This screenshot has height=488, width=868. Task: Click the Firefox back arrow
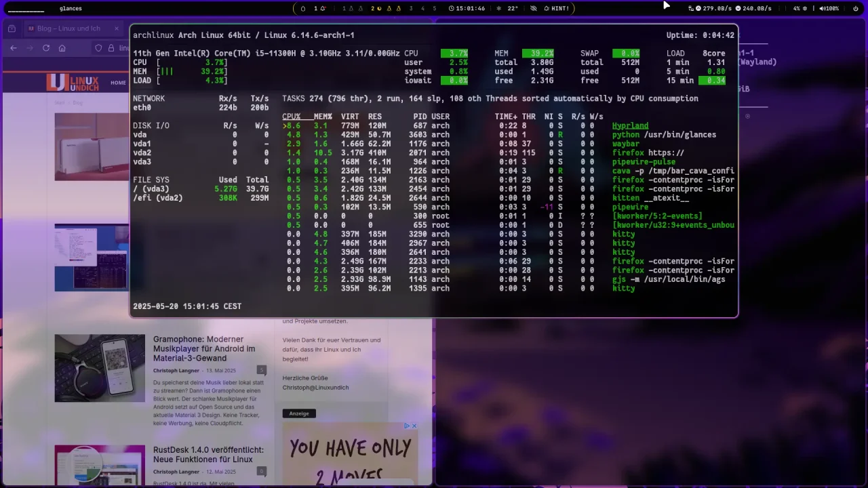pyautogui.click(x=14, y=48)
